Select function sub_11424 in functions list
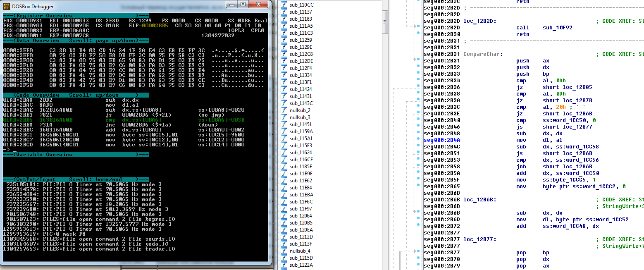The image size is (644, 270). click(x=301, y=89)
